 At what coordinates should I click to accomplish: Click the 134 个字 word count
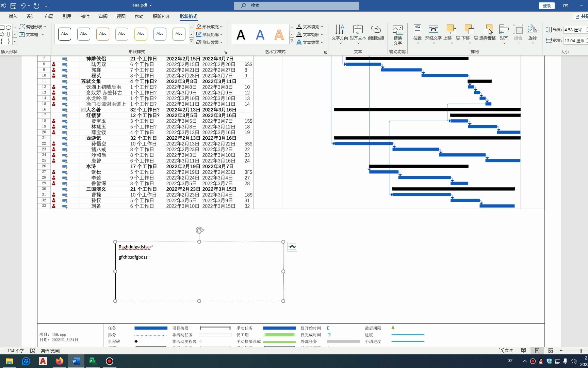tap(15, 351)
